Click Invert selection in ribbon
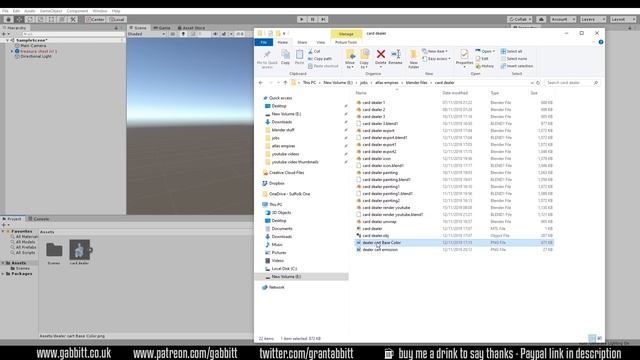The width and height of the screenshot is (640, 360). tap(517, 66)
